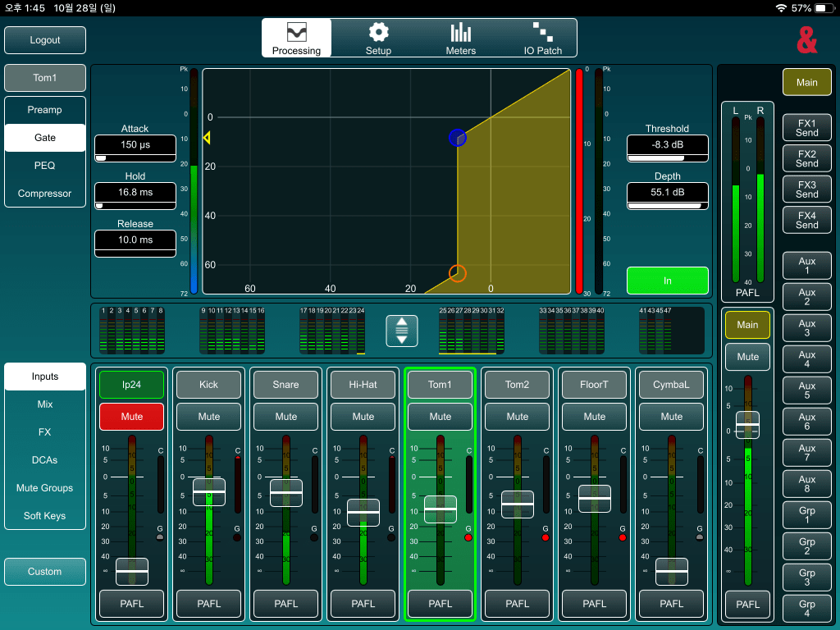Mute the Kick channel
The width and height of the screenshot is (840, 630).
tap(209, 417)
